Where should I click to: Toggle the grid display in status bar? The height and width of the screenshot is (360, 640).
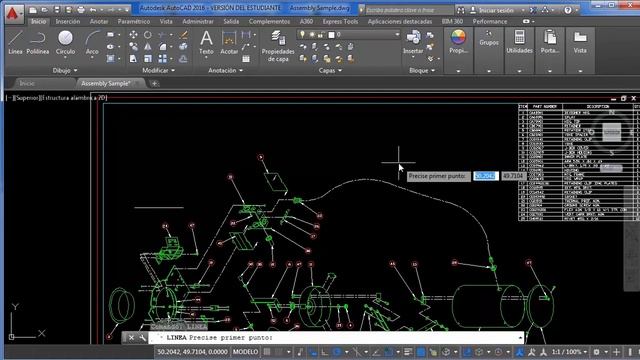[x=267, y=352]
